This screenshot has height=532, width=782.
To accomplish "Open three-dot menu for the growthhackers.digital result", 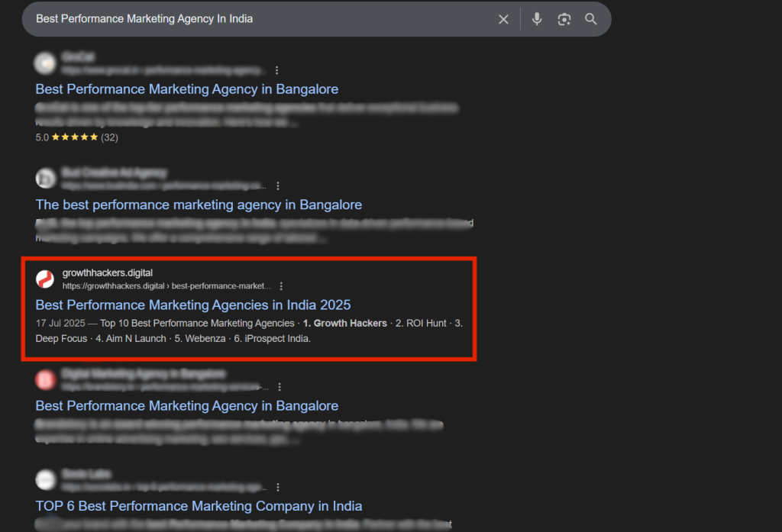I will pyautogui.click(x=281, y=286).
